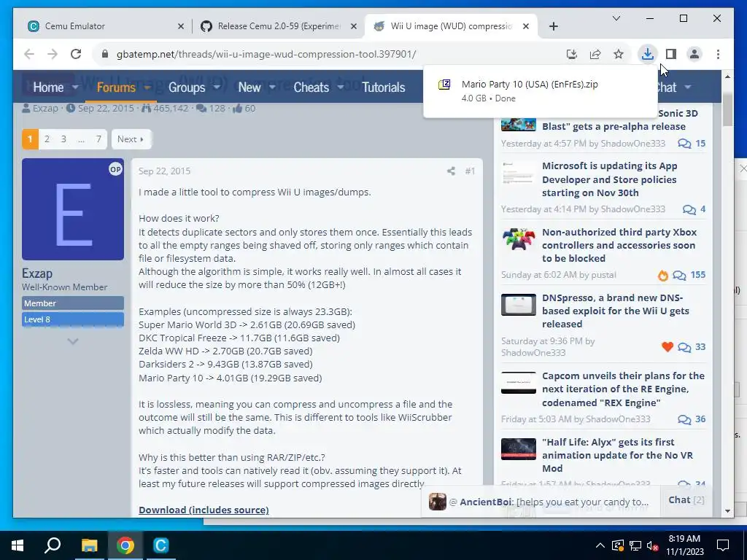Screen dimensions: 747x560
Task: Expand the New dropdown arrow
Action: (272, 87)
